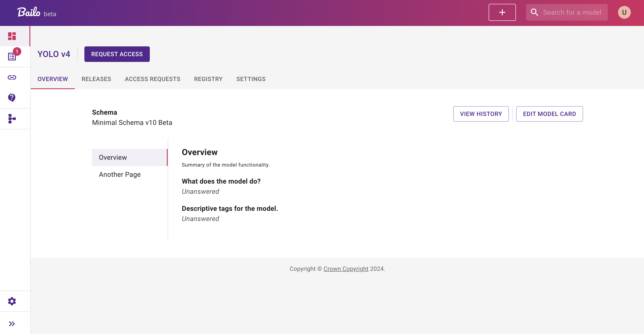Select Another Page in the schema navigation

(120, 174)
